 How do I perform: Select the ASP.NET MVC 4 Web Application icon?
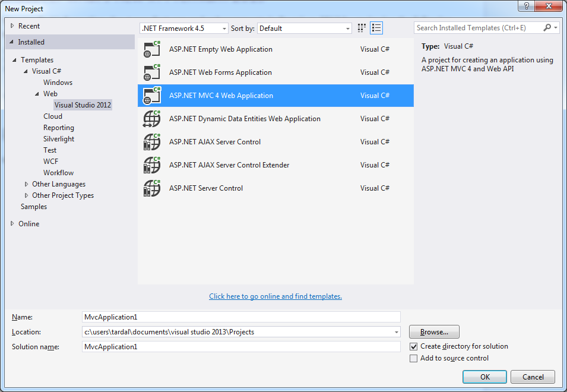[152, 96]
